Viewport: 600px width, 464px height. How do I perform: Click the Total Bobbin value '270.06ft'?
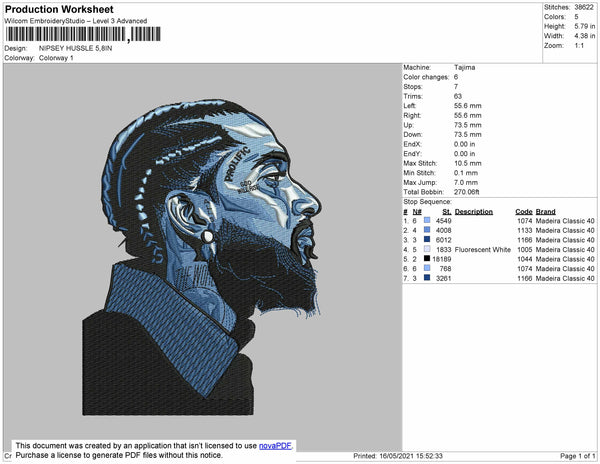coord(466,192)
